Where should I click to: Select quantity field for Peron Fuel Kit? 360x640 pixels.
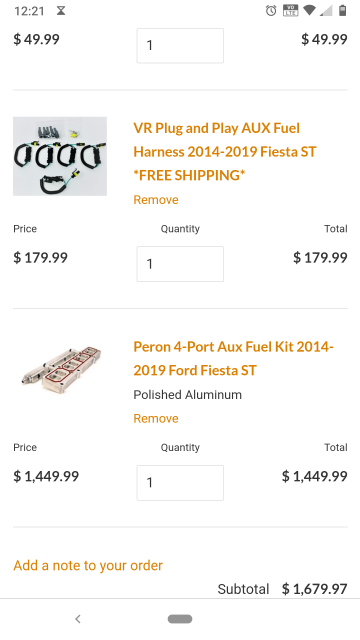[x=180, y=482]
